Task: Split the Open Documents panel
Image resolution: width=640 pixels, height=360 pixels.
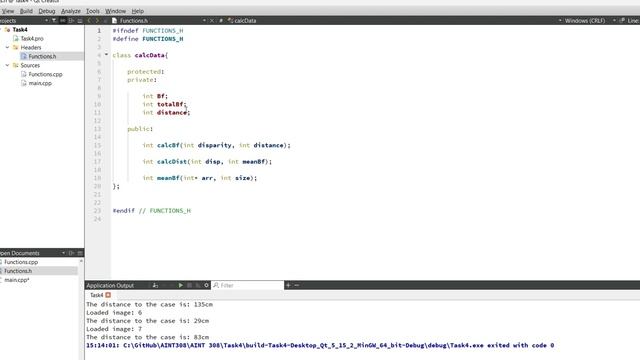Action: pos(71,253)
